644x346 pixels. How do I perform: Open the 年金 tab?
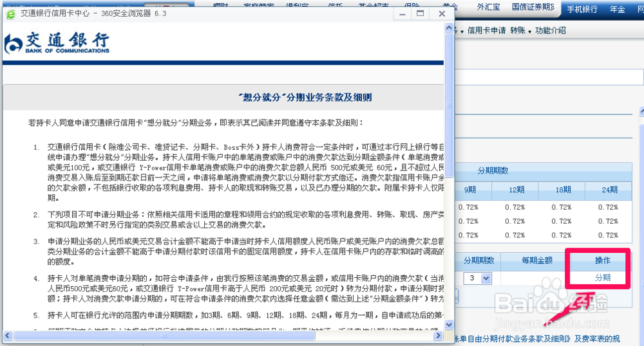tap(618, 9)
